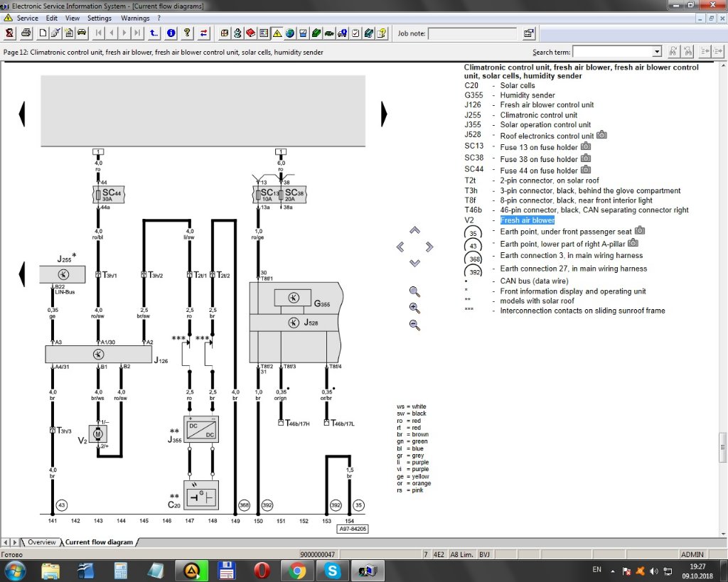Click the zoom in magnifier icon

(414, 308)
